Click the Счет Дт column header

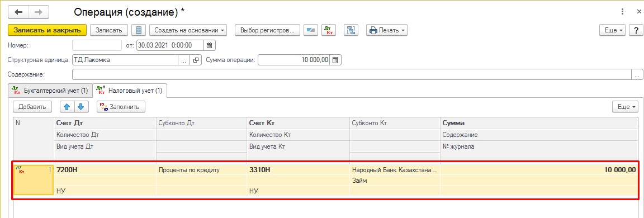(x=105, y=123)
